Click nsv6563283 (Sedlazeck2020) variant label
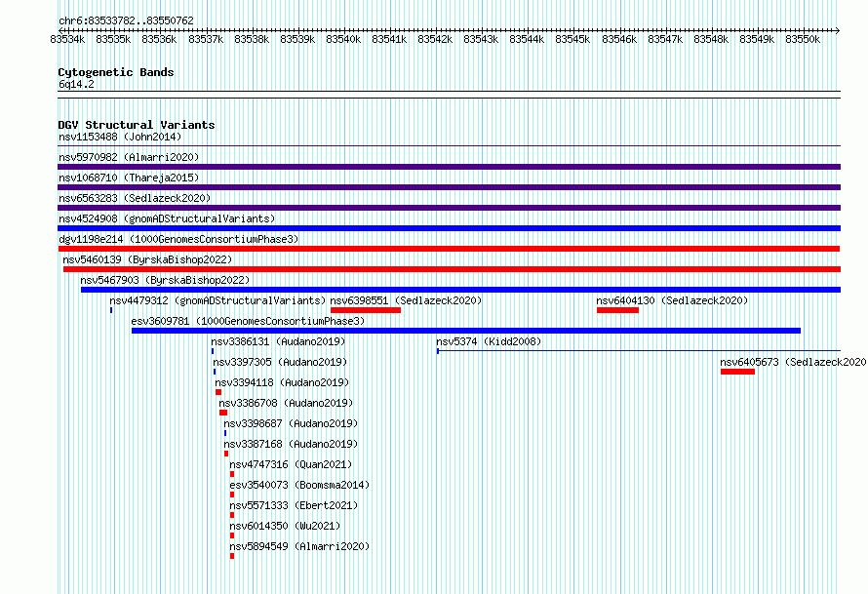Viewport: 868px width, 594px height. (x=135, y=198)
